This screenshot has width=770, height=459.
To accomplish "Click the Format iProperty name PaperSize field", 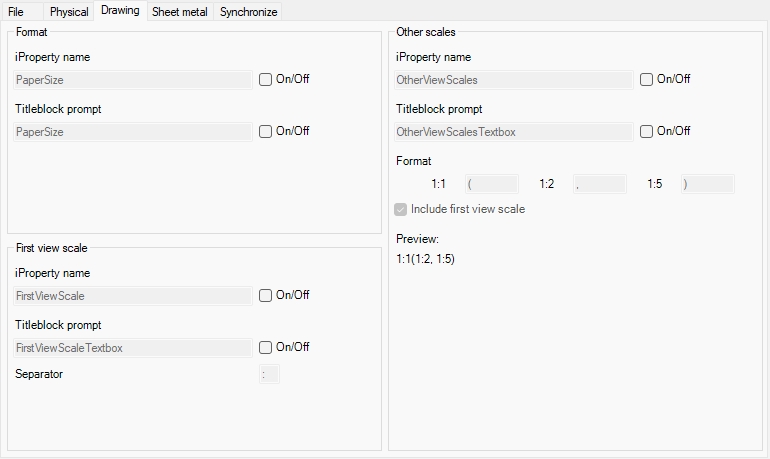I will coord(133,80).
